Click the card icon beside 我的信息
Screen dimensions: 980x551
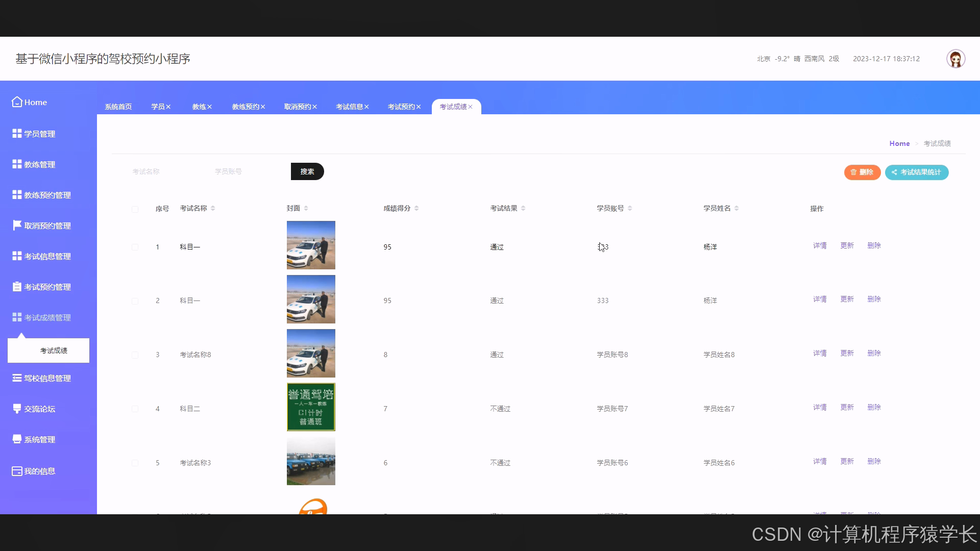tap(17, 471)
